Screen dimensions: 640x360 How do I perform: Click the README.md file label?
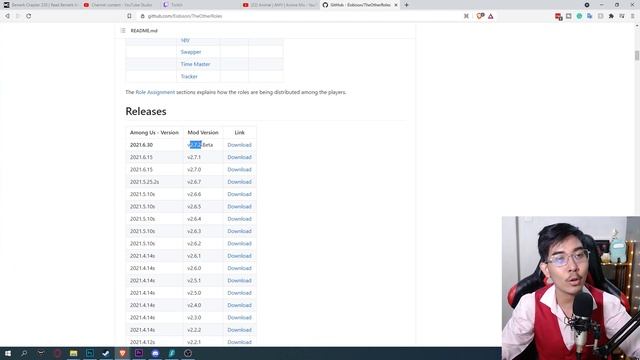click(x=144, y=31)
